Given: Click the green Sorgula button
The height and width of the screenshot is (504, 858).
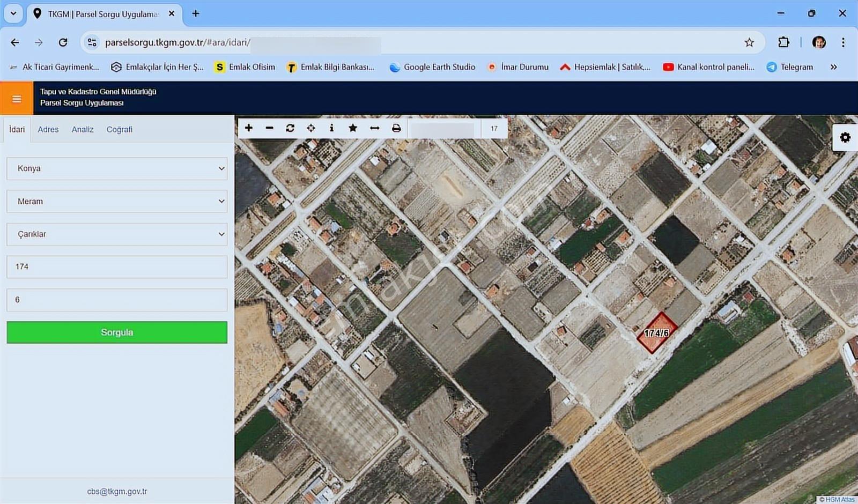Looking at the screenshot, I should click(117, 332).
